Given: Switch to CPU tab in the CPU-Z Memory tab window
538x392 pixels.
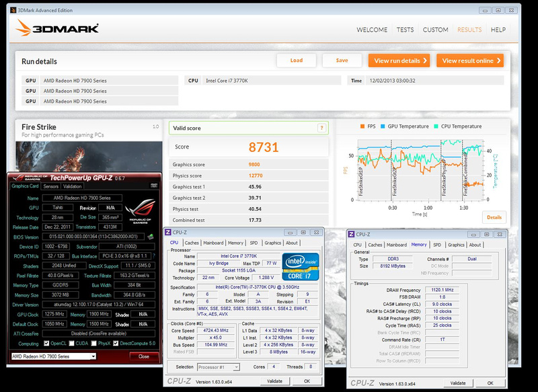Looking at the screenshot, I should pyautogui.click(x=358, y=245).
